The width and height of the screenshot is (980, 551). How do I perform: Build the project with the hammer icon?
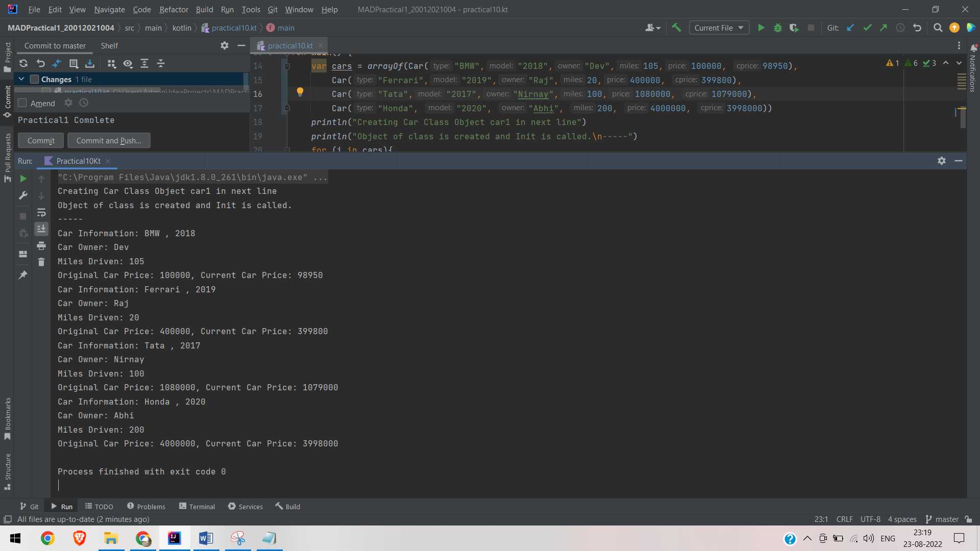[677, 28]
